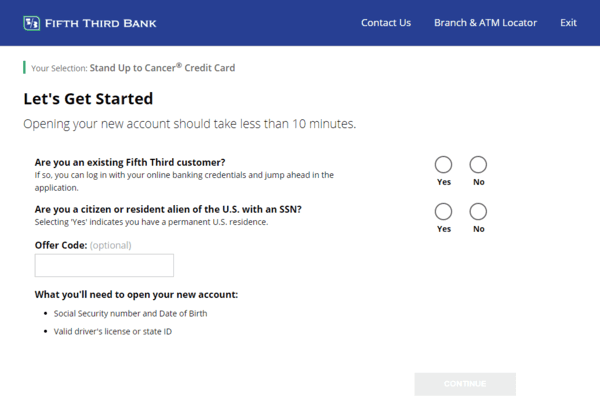Select No radio for existing Fifth Third customer
600x408 pixels.
[478, 165]
